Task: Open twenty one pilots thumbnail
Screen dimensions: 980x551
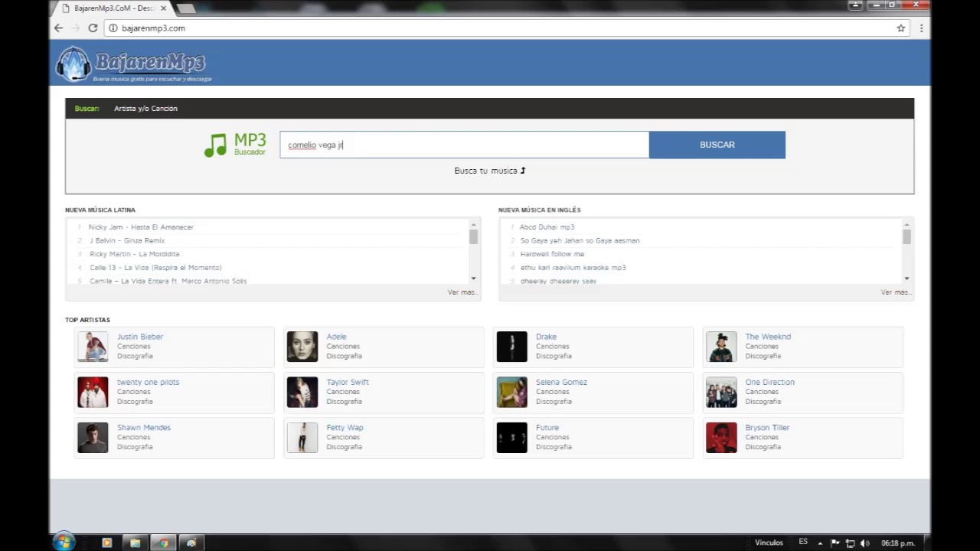Action: click(93, 392)
